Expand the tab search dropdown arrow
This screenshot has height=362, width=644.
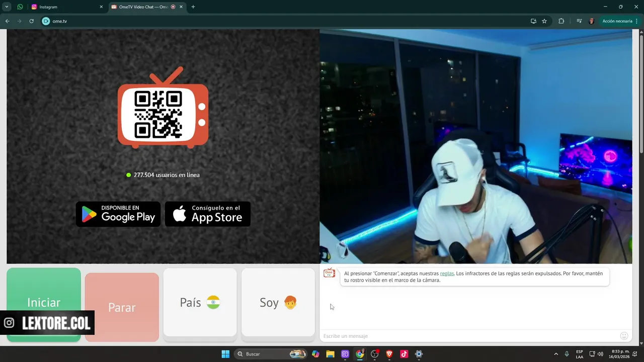7,7
